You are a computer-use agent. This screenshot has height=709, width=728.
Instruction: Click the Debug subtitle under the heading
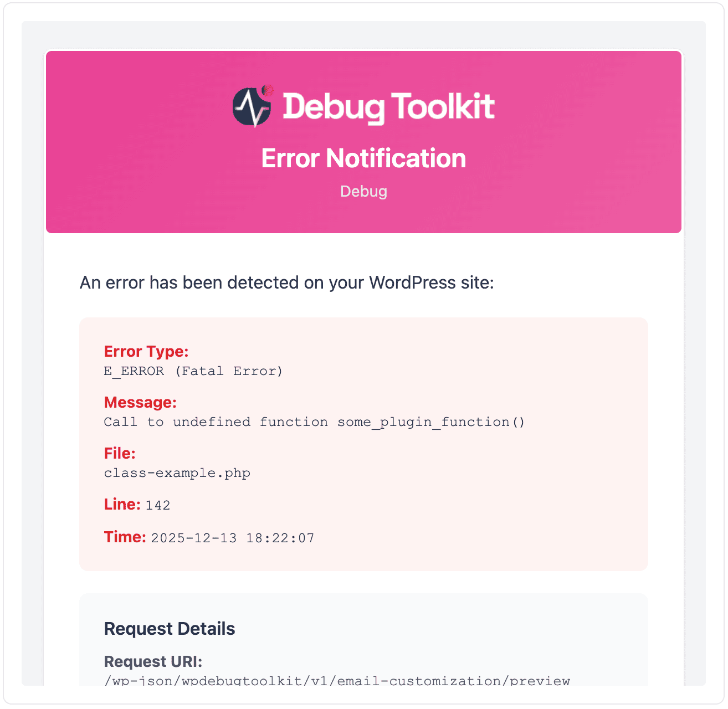363,192
